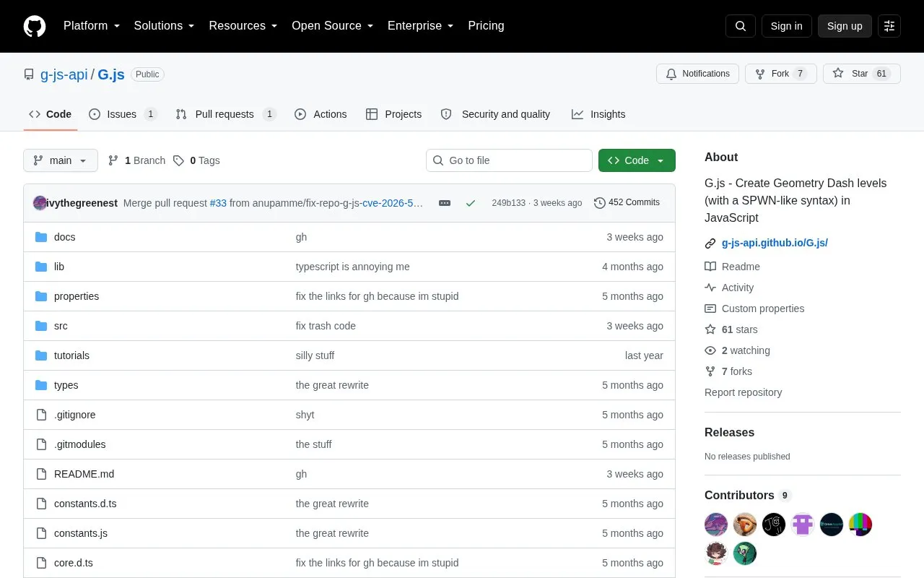The width and height of the screenshot is (924, 578).
Task: Open the Open Source dropdown
Action: 333,26
